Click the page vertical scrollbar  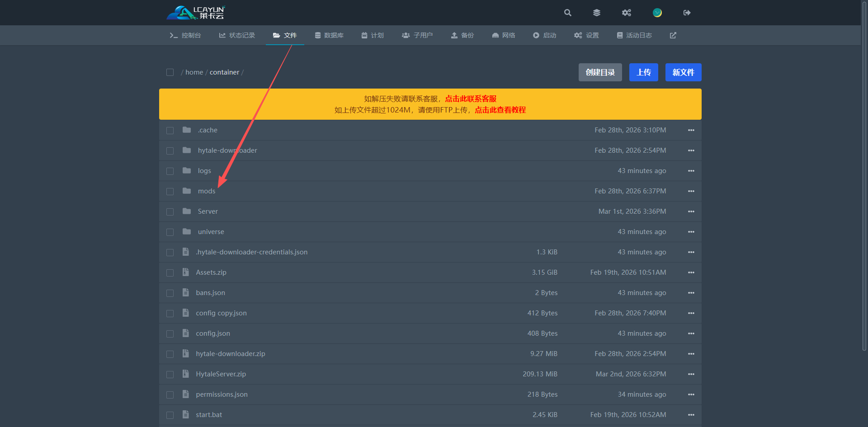[x=864, y=181]
